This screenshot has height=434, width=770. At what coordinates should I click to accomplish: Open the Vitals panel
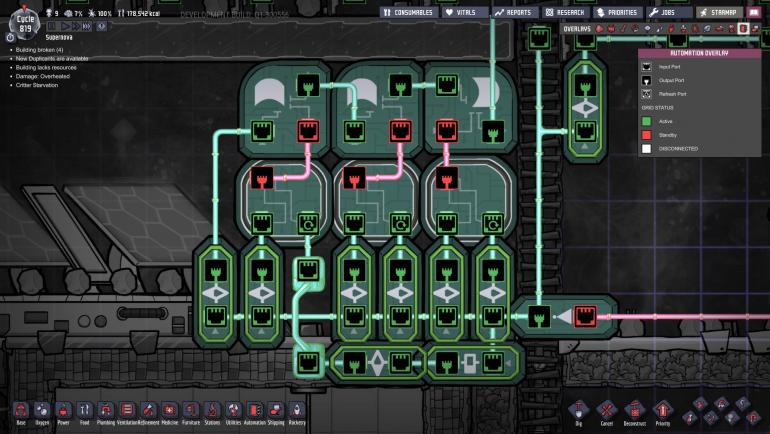[463, 12]
